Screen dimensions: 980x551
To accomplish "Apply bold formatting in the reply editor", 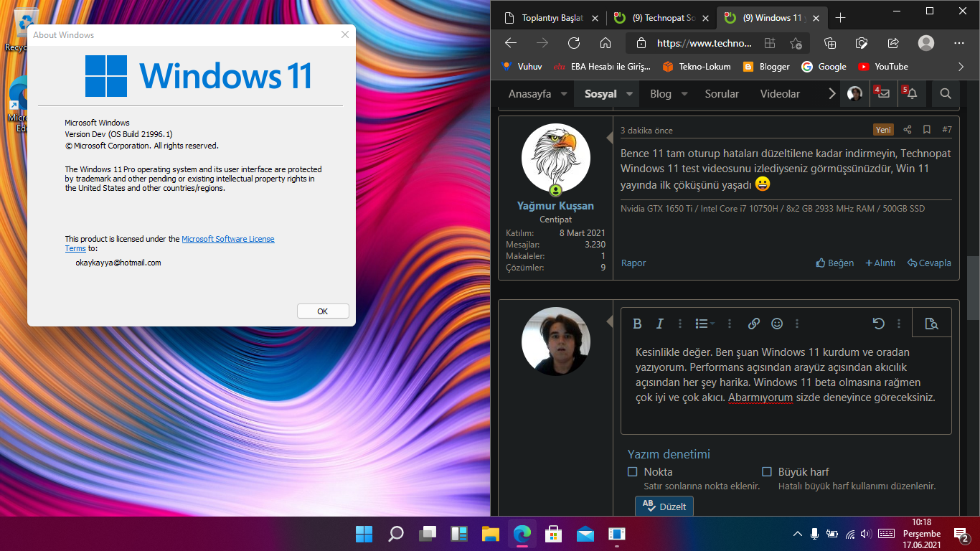I will (637, 324).
